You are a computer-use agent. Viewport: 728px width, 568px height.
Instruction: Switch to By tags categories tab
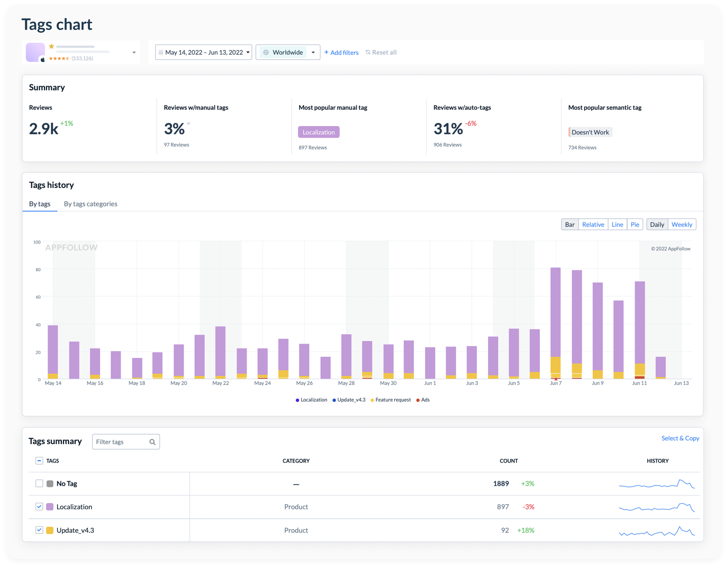[90, 204]
